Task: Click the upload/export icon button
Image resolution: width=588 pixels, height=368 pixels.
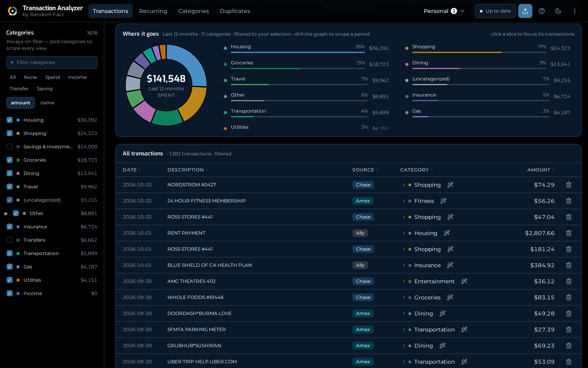Action: point(525,11)
